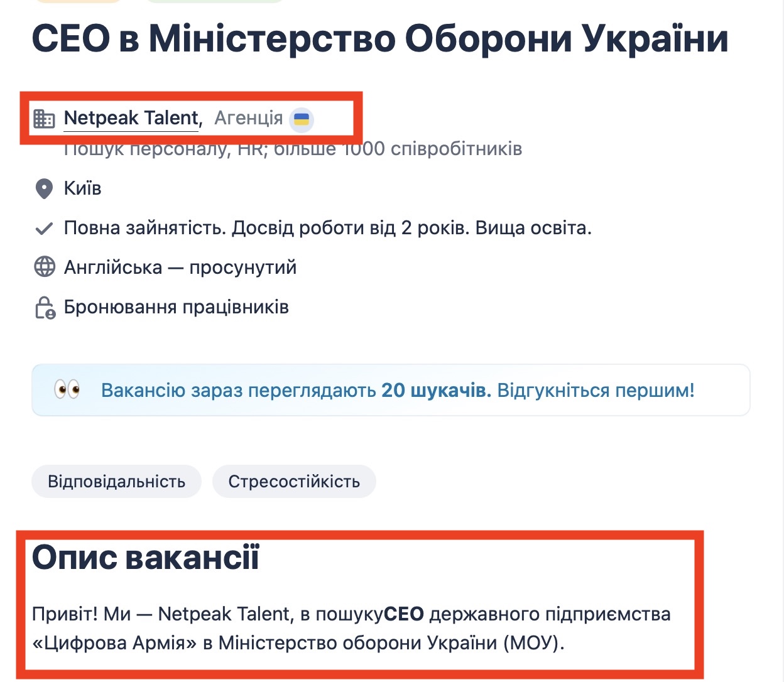Screen dimensions: 784x682
Task: Select the Стресостійкість skill tag
Action: [294, 482]
